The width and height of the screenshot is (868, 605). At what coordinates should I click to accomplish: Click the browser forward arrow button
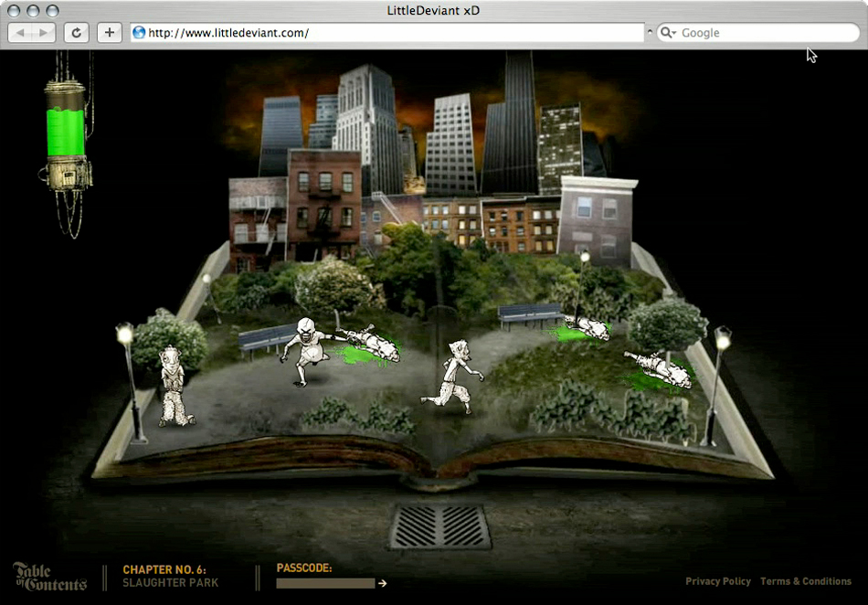44,33
